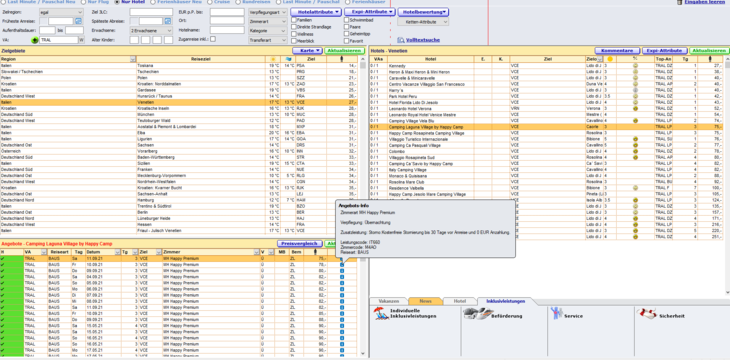Image resolution: width=730 pixels, height=360 pixels.
Task: Click the Preisvergleich button
Action: pyautogui.click(x=300, y=244)
